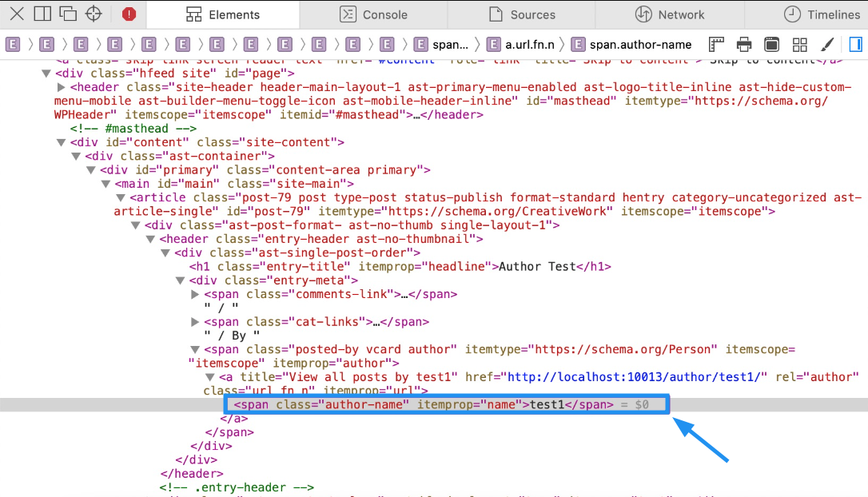The height and width of the screenshot is (497, 868).
Task: Open the Sources tab
Action: 521,14
